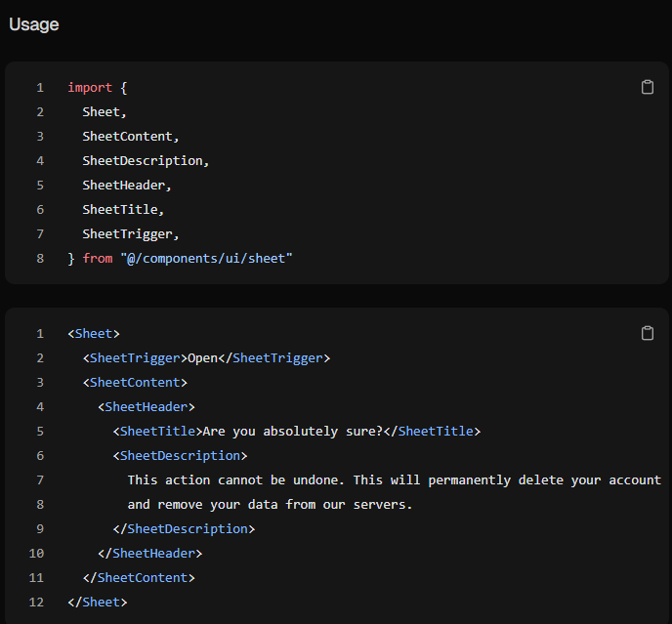Click 'SheetContent,' in the import list

(x=131, y=137)
